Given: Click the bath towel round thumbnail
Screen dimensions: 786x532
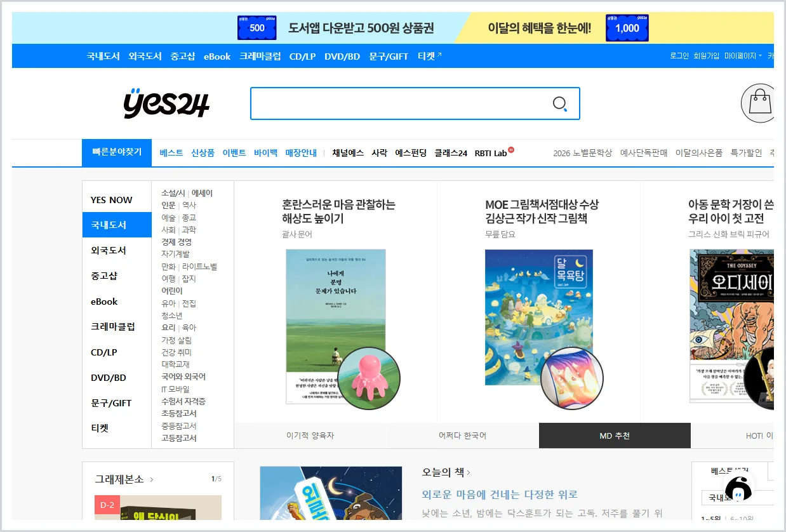Looking at the screenshot, I should point(572,378).
